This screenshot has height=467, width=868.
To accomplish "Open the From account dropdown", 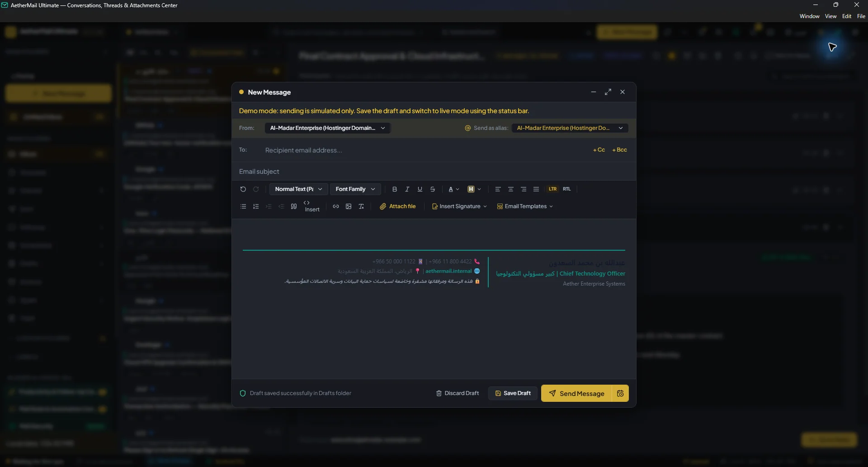I will [327, 128].
